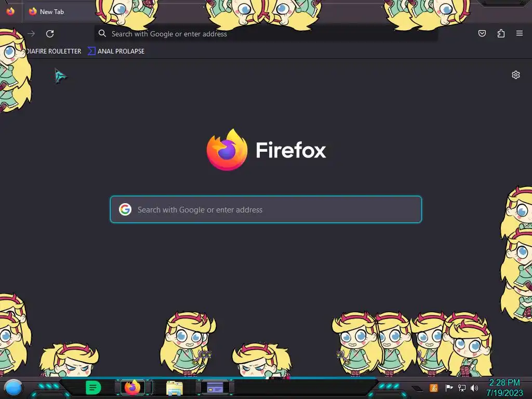532x399 pixels.
Task: Open the ANAL PROLAPSE bookmark
Action: (x=116, y=51)
